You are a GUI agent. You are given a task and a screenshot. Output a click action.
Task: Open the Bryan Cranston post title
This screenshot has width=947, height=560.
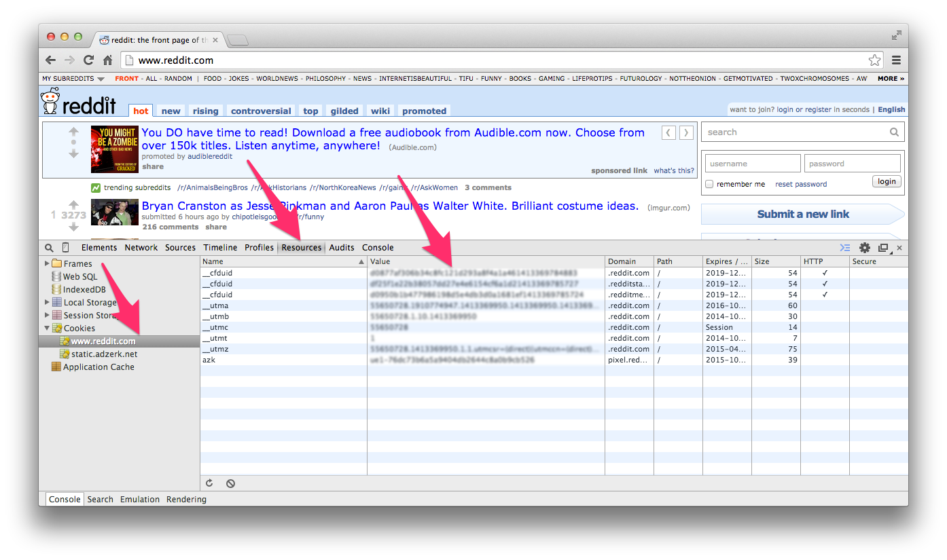(x=390, y=206)
